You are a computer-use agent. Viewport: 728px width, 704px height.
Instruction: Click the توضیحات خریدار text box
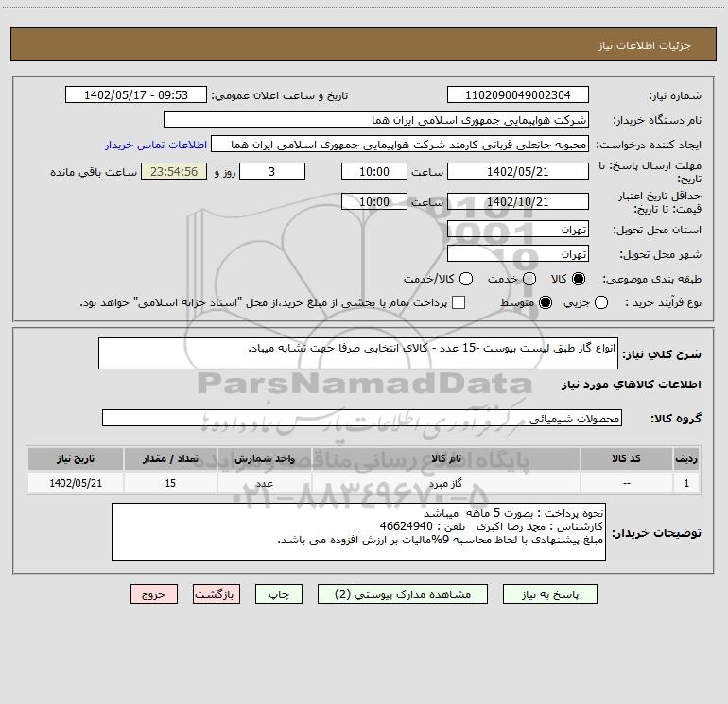358,532
